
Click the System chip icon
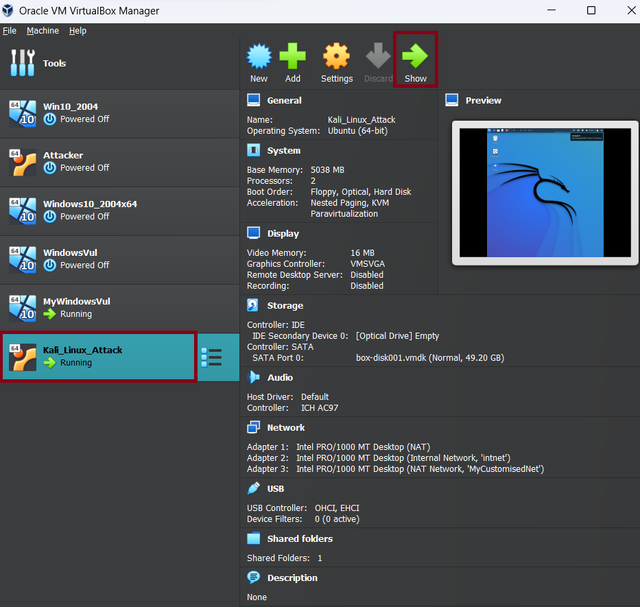(253, 150)
